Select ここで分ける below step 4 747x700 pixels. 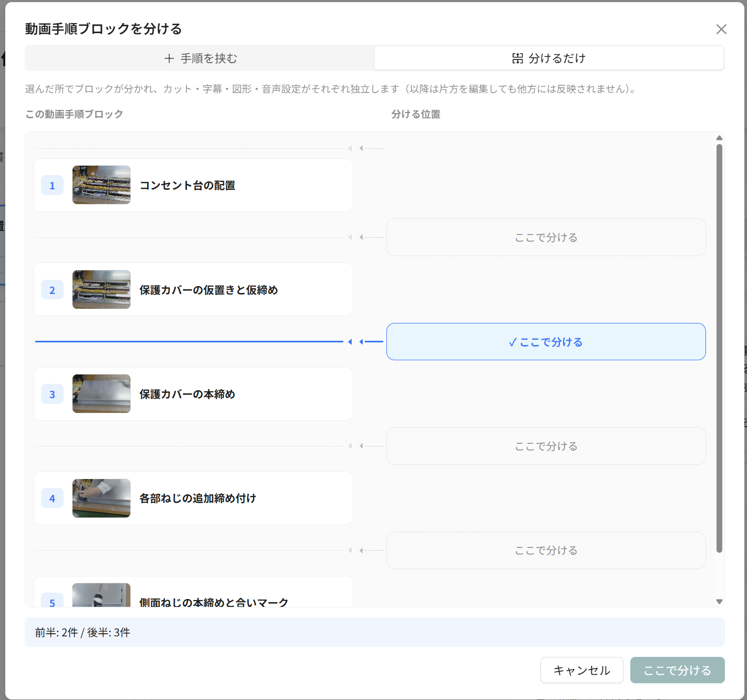click(x=546, y=550)
